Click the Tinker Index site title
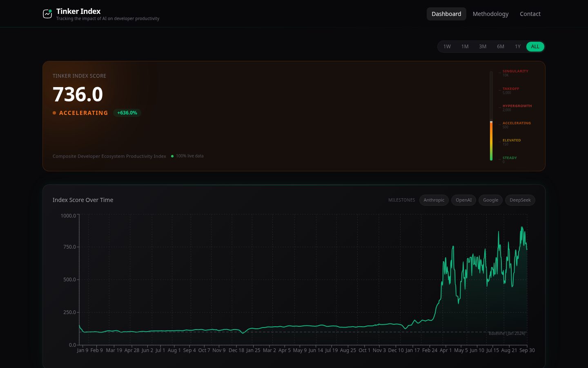 point(78,11)
